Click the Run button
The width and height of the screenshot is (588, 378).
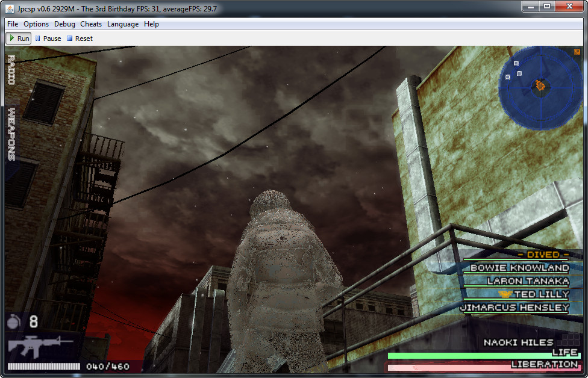coord(18,39)
